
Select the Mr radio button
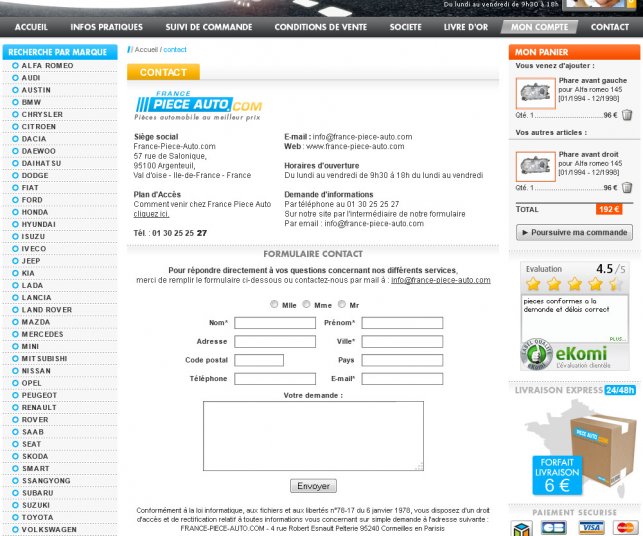(342, 304)
